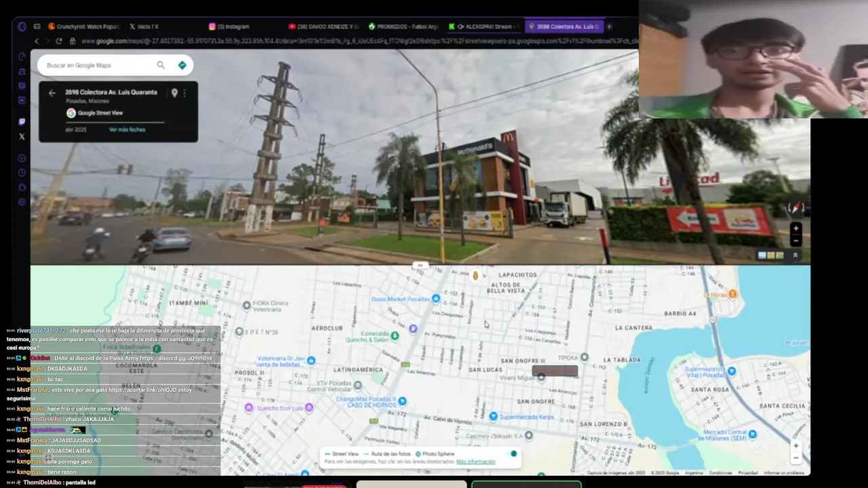Click Ver más fechas link
Image resolution: width=868 pixels, height=488 pixels.
point(127,129)
